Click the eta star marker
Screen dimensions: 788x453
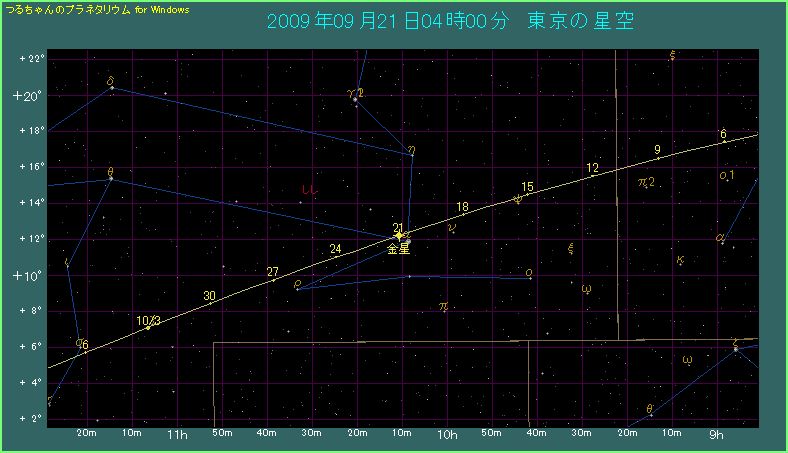click(411, 154)
